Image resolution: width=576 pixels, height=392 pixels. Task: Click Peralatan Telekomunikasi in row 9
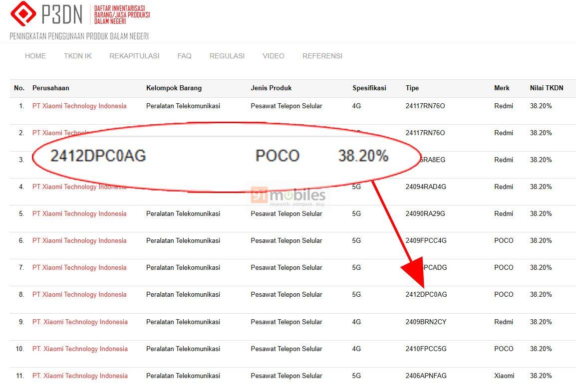coord(183,322)
